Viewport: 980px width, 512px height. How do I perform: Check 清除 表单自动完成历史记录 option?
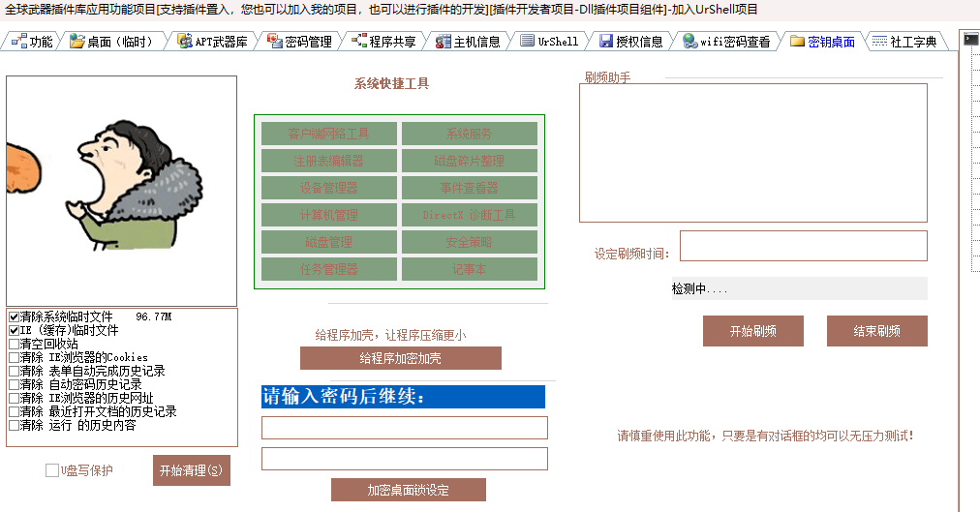14,371
